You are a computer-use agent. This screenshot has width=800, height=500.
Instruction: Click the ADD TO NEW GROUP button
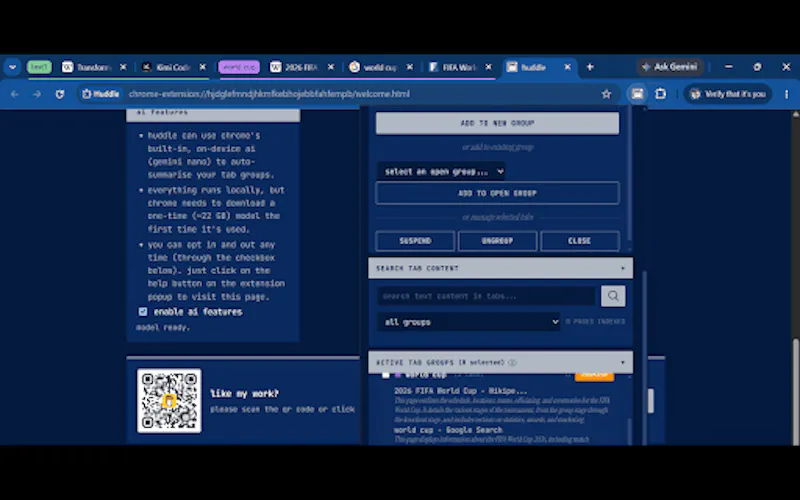pyautogui.click(x=497, y=123)
